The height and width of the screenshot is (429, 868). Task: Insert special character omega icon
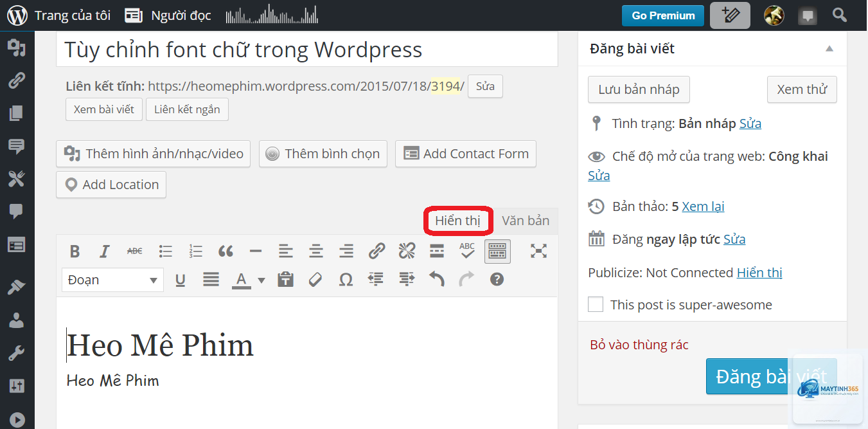[346, 280]
